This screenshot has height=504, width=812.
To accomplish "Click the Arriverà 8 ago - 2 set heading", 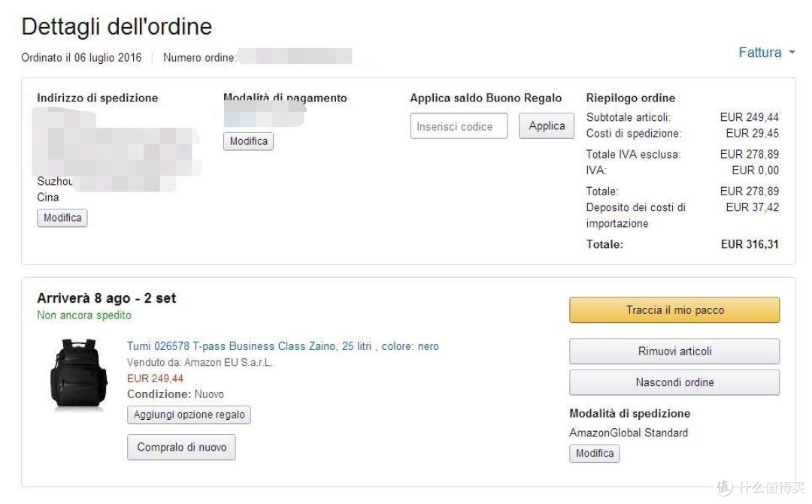I will tap(106, 298).
